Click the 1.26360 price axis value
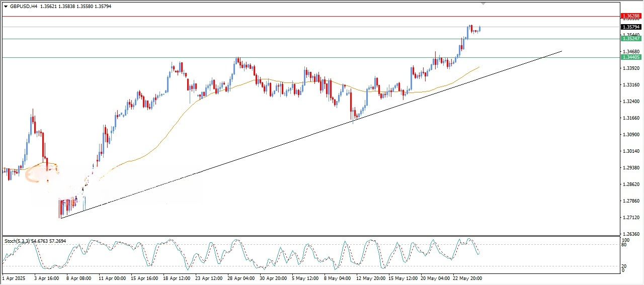The image size is (644, 285). (631, 234)
